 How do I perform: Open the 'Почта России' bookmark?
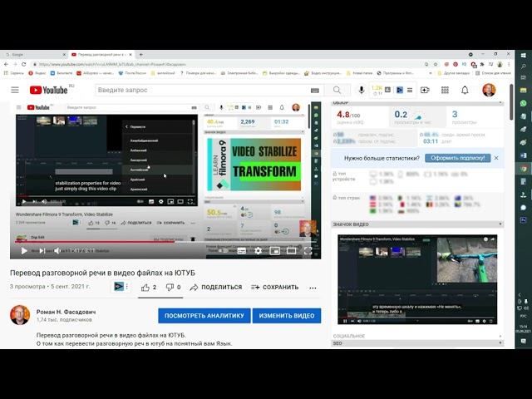[132, 73]
